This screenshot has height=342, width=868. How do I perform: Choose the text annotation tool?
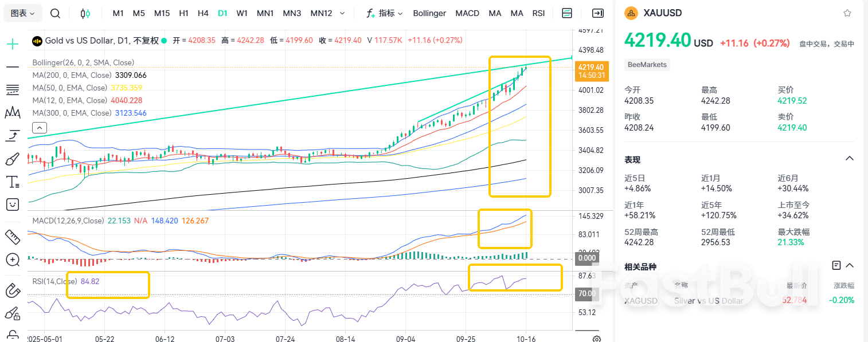click(x=13, y=182)
